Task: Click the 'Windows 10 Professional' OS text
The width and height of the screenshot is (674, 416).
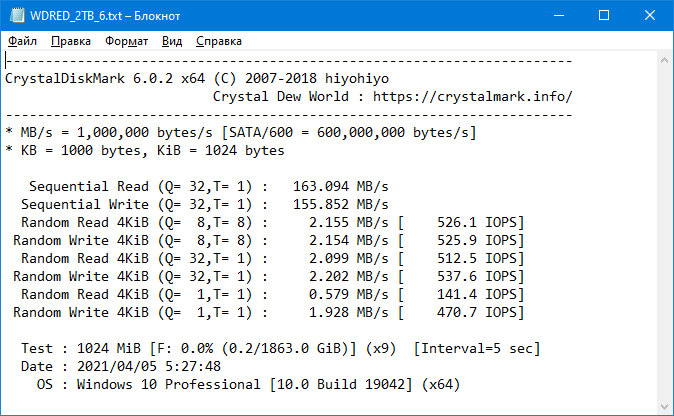Action: pyautogui.click(x=168, y=385)
